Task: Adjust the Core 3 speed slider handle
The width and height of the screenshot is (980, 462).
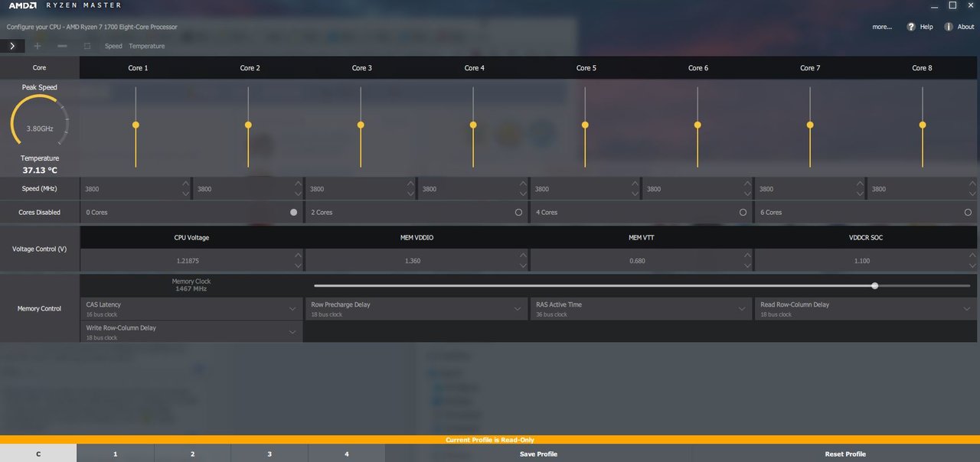Action: click(x=361, y=125)
